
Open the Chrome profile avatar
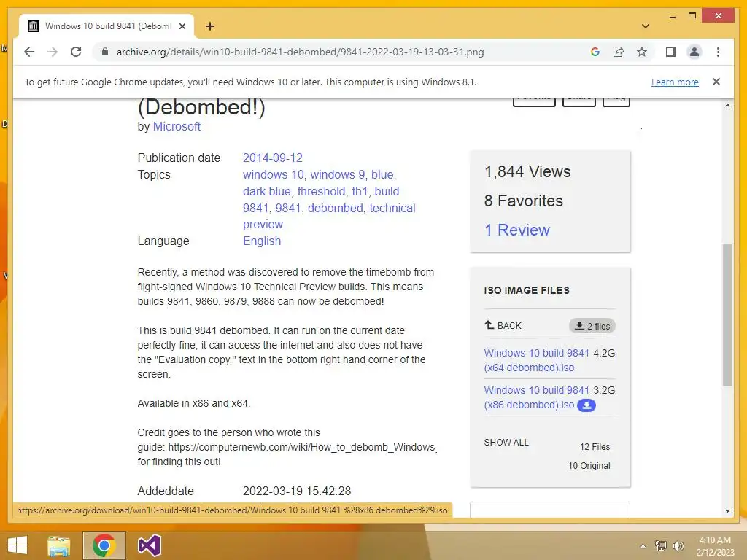[x=694, y=52]
